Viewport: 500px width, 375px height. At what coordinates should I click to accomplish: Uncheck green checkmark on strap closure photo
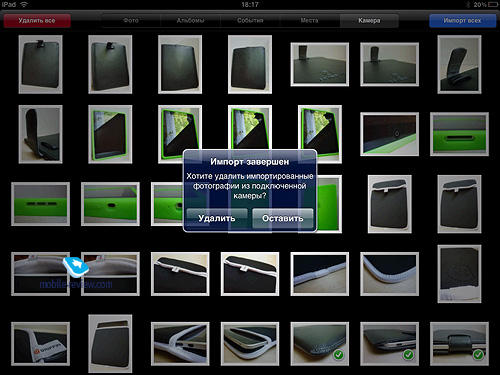tap(478, 355)
